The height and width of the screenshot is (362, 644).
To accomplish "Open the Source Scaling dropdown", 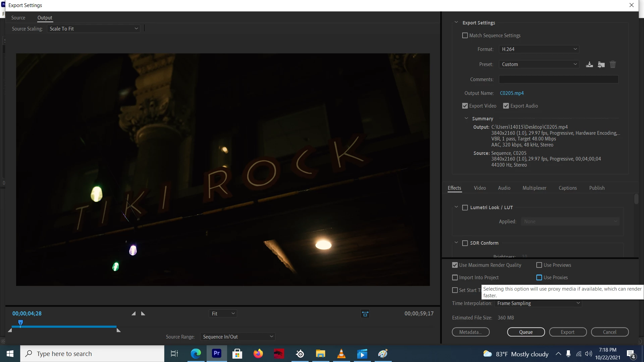I will click(94, 29).
